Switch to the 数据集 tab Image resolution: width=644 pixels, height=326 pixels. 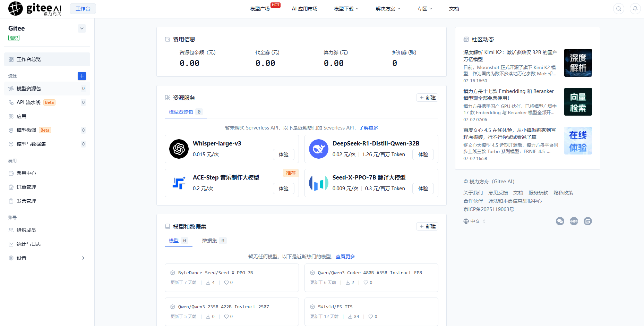click(214, 241)
